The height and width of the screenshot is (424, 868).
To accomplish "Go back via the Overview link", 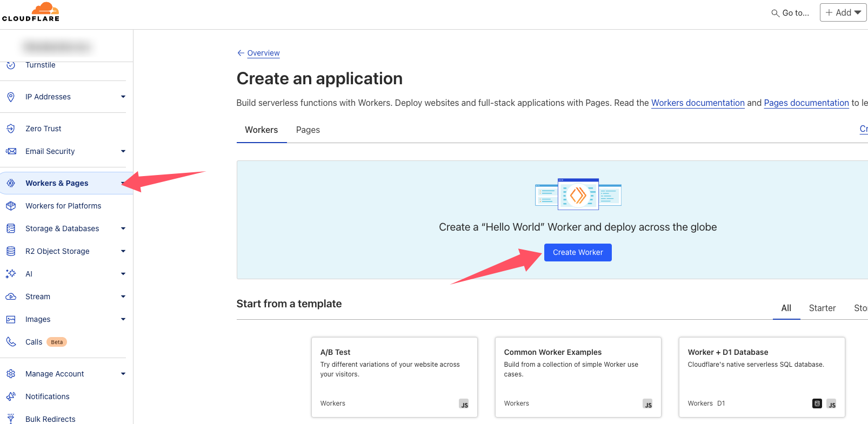I will [x=263, y=53].
